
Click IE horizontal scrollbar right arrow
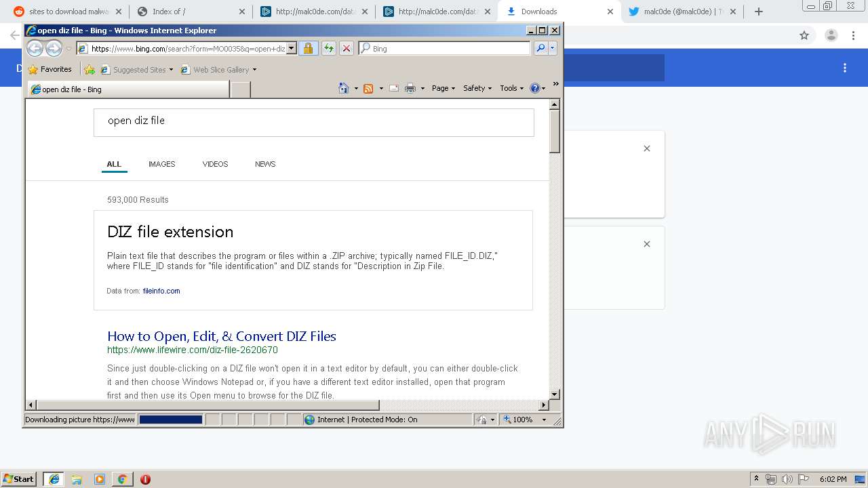click(543, 405)
